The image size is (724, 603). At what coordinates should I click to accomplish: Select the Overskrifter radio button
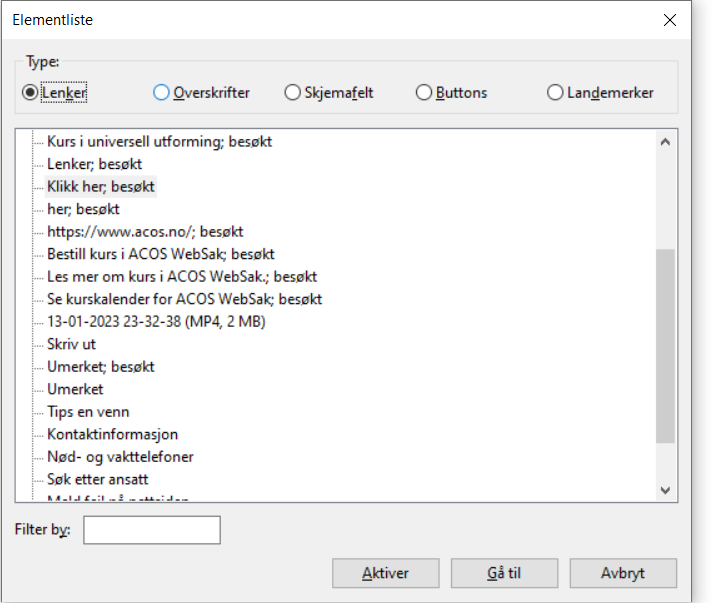162,92
